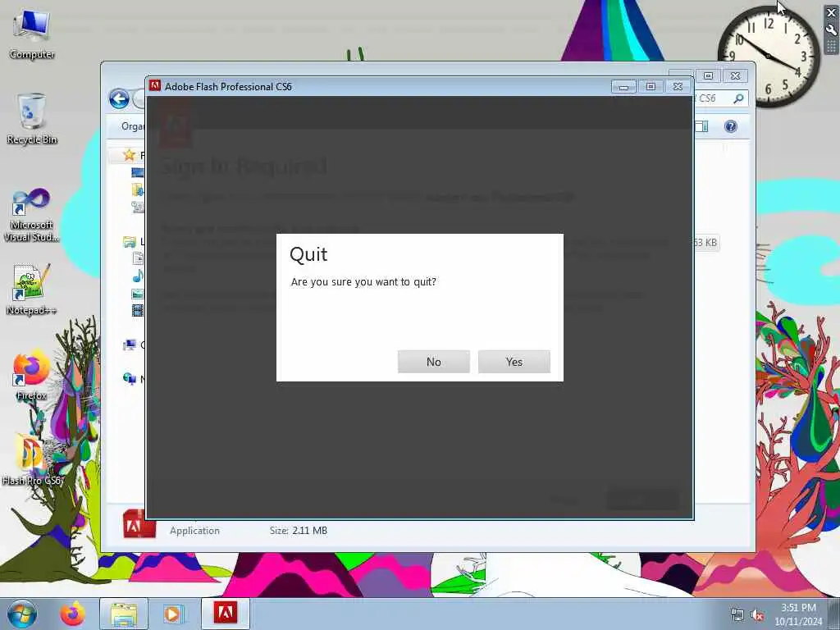The height and width of the screenshot is (630, 840).
Task: Select the Flash Pro CS6 desktop folder
Action: coord(32,459)
